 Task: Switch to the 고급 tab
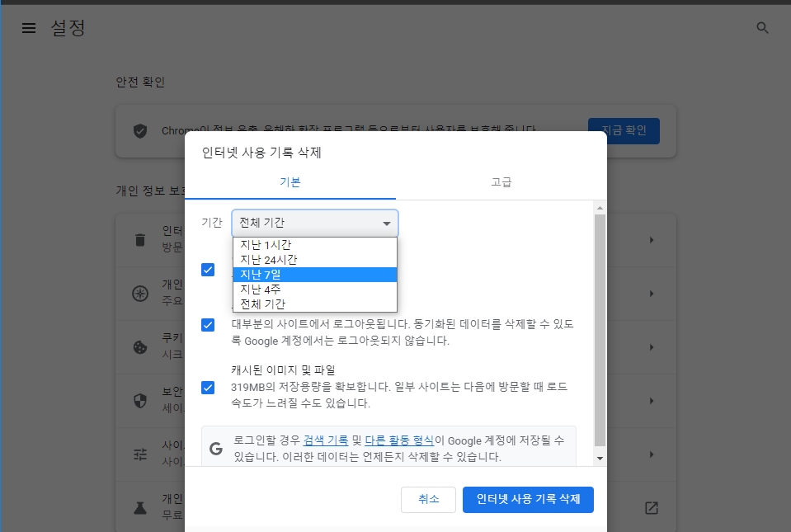coord(501,182)
